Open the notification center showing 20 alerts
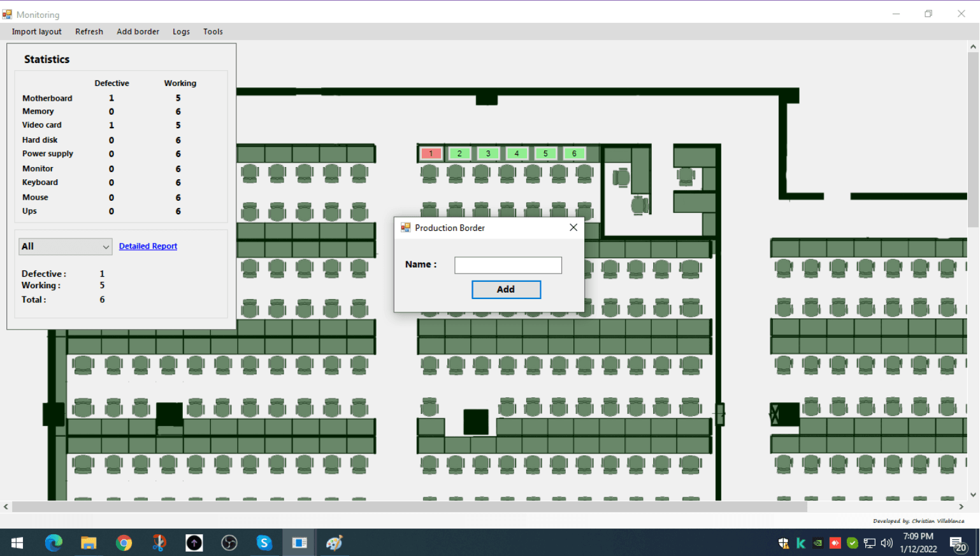The width and height of the screenshot is (980, 556). 956,543
